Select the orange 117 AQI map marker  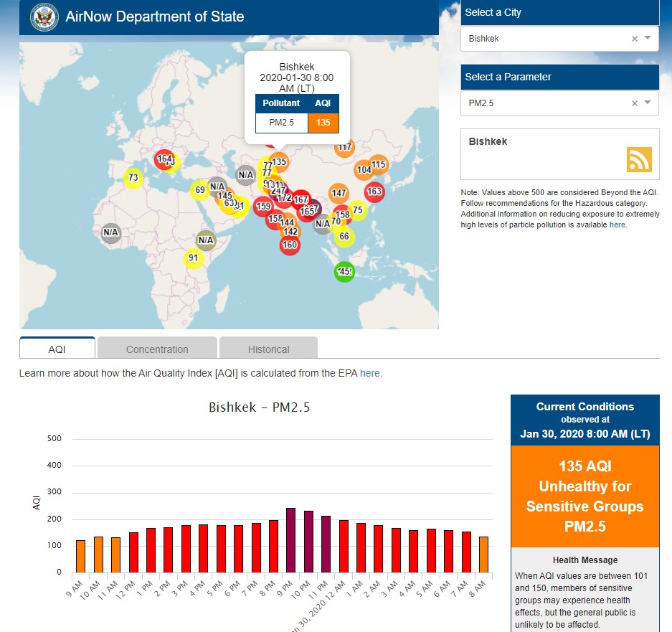(x=345, y=148)
